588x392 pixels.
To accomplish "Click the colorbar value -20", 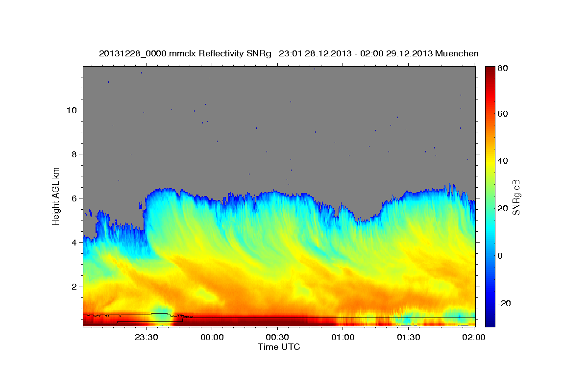I will [x=504, y=303].
